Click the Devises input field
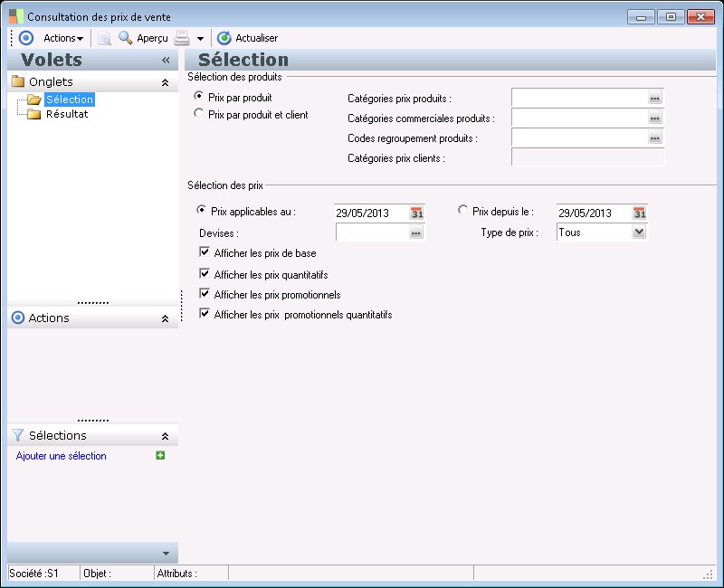Image resolution: width=724 pixels, height=588 pixels. pyautogui.click(x=372, y=232)
